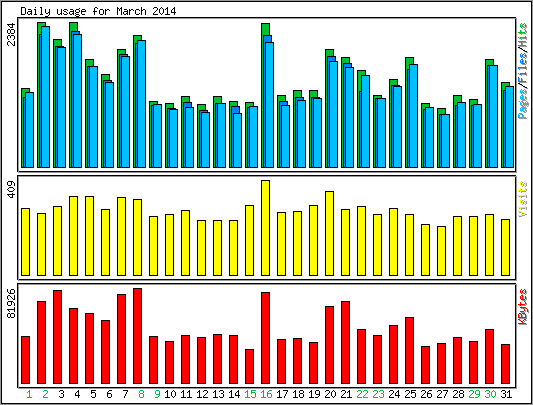533x405 pixels.
Task: Select day label 6 on the axis
Action: coord(109,394)
